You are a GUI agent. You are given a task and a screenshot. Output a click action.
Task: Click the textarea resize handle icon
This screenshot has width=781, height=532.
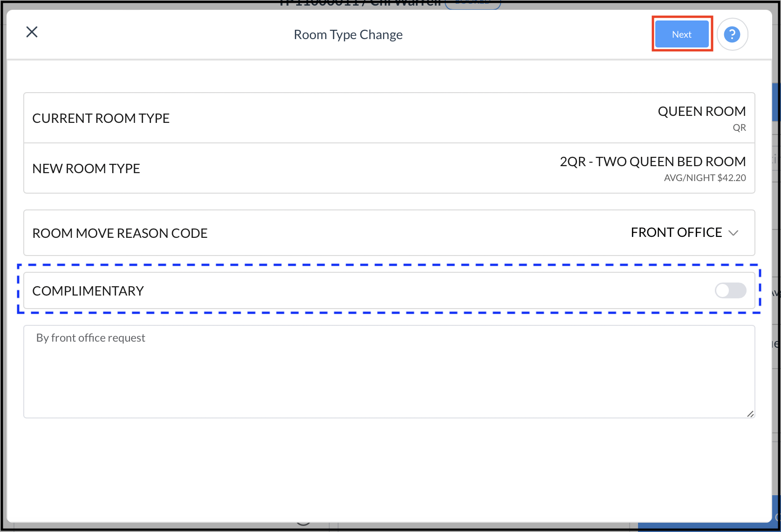[750, 413]
